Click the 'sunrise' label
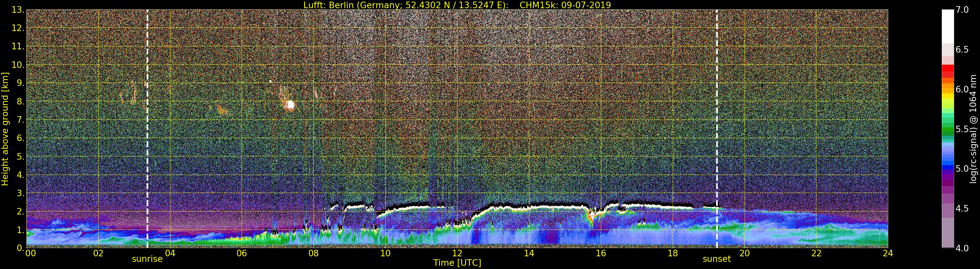Viewport: 980px width, 269px height. pos(147,259)
